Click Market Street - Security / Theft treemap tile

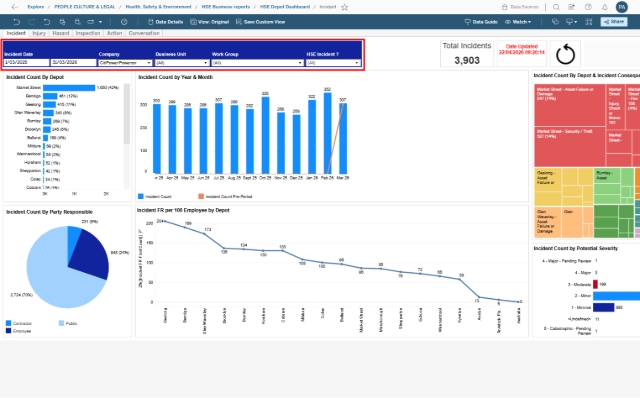click(569, 147)
